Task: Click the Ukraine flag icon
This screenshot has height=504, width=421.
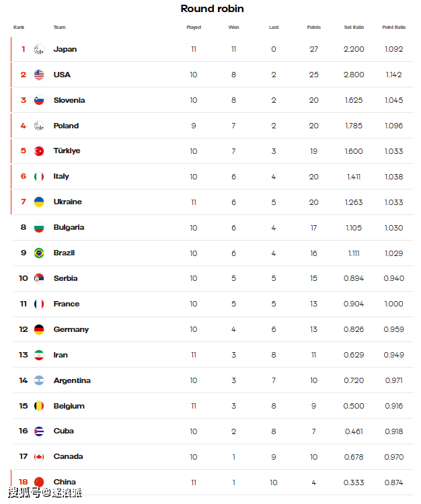Action: click(x=39, y=202)
